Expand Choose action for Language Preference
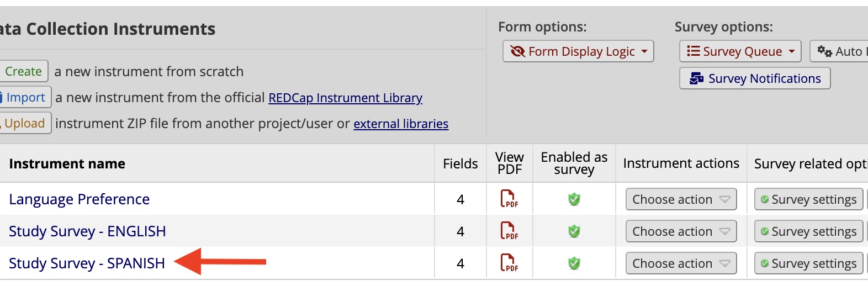868x286 pixels. pyautogui.click(x=681, y=199)
